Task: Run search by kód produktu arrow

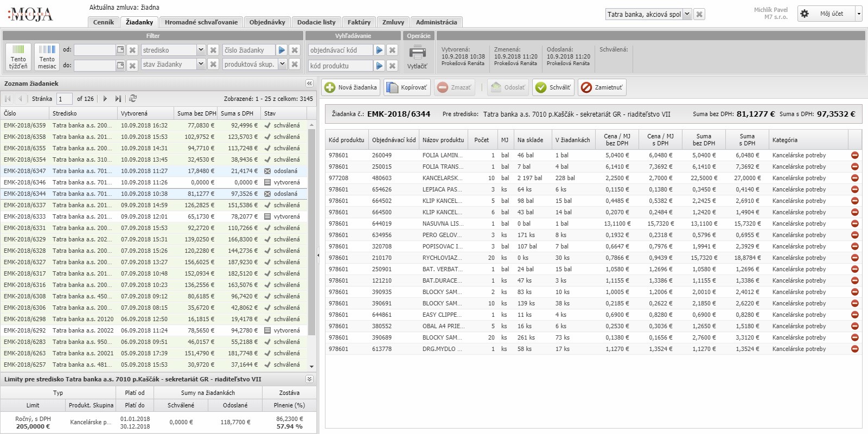Action: (x=379, y=66)
